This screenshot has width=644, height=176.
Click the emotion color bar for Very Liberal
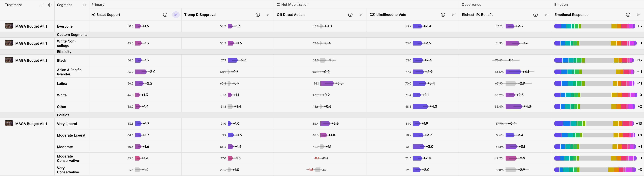594,124
